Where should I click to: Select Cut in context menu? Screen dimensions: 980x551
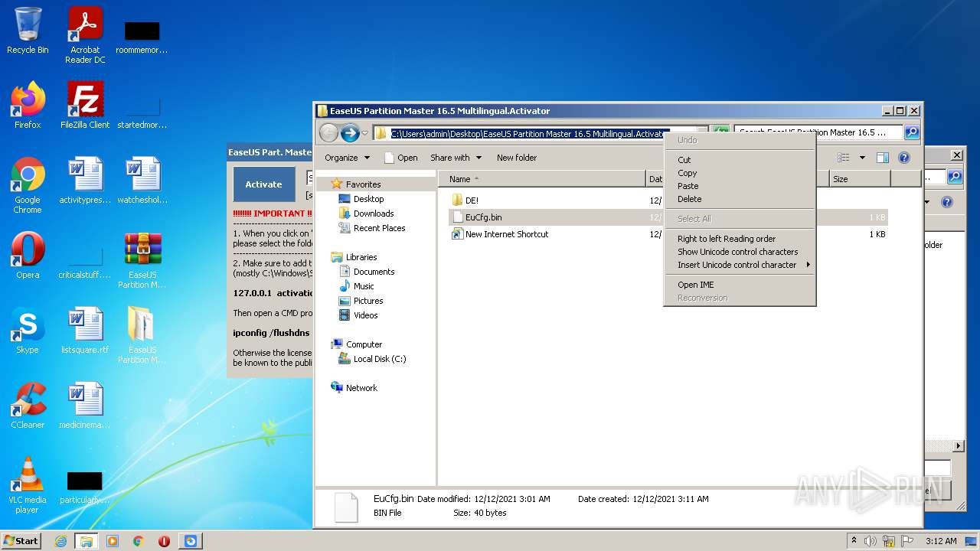coord(740,160)
